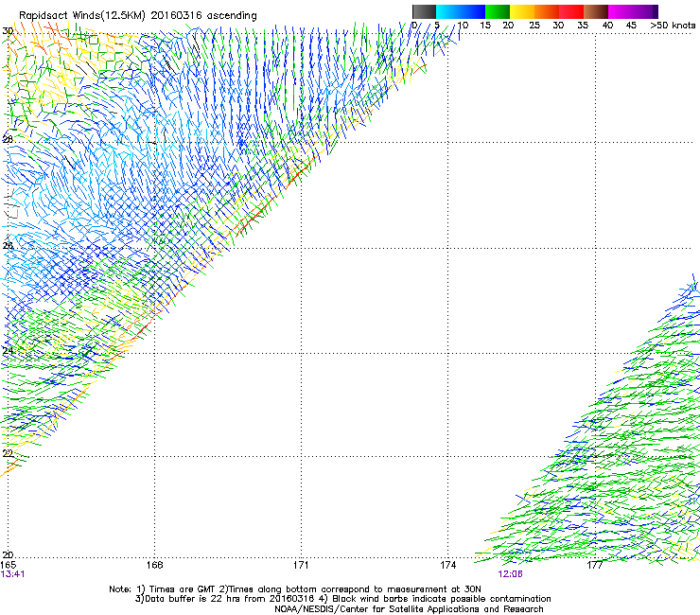Click the longitude label '168'
Image resolution: width=700 pixels, height=615 pixels.
click(154, 566)
